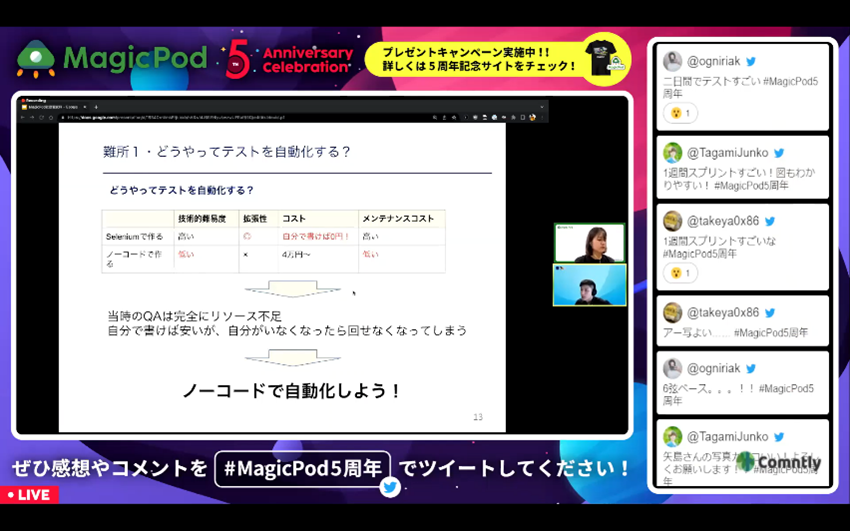Screen dimensions: 850x531
Task: Click surprised emoji reaction under 二日間でテスト tweet
Action: pyautogui.click(x=680, y=113)
